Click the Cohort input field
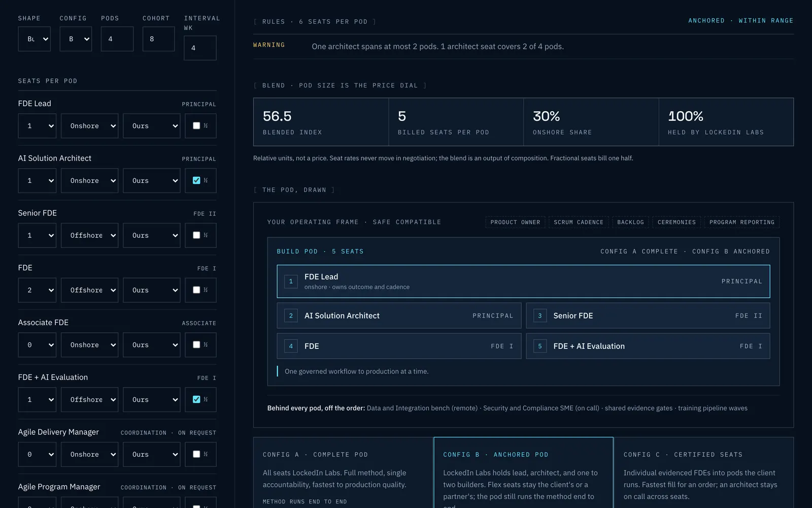The height and width of the screenshot is (508, 812). click(158, 39)
